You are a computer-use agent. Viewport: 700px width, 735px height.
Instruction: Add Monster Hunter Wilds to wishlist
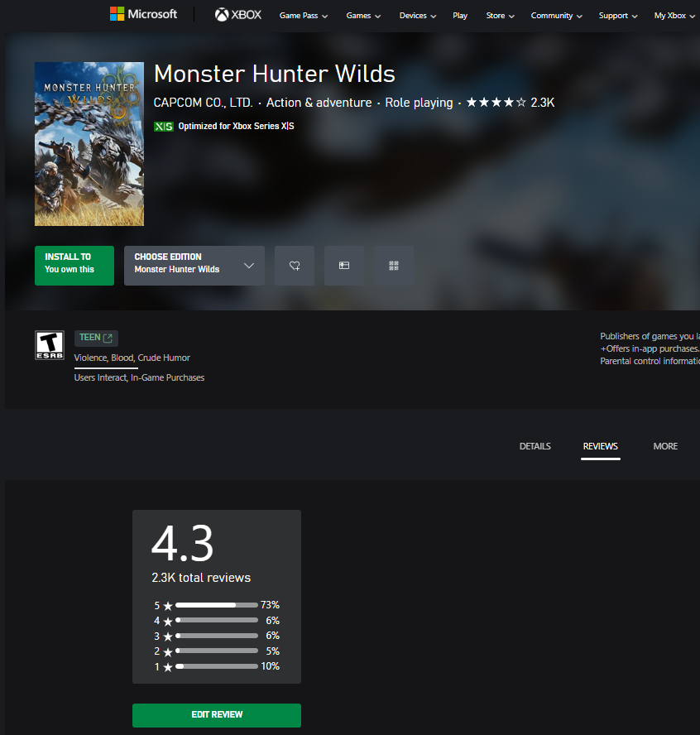[295, 266]
